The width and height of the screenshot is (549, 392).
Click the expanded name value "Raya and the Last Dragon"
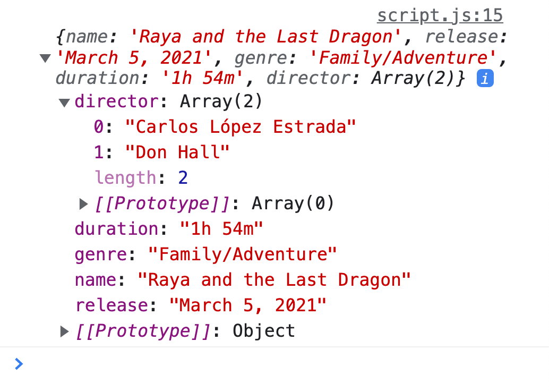(274, 280)
